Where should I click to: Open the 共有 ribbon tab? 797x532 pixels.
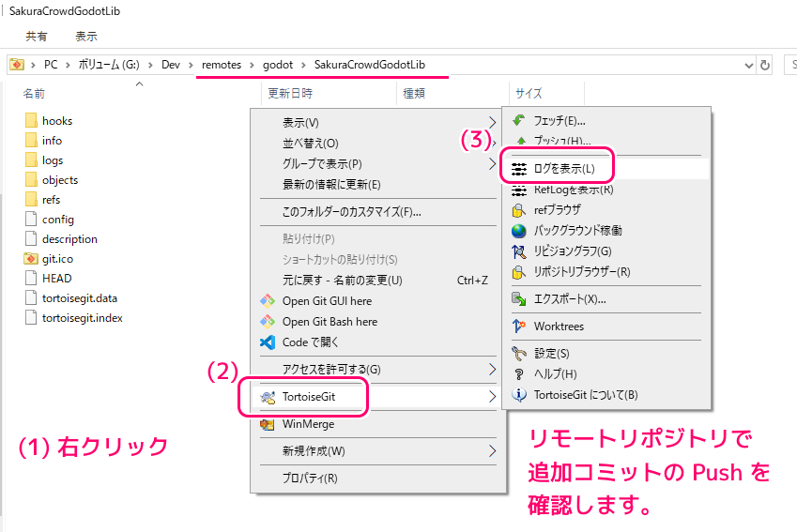point(37,37)
